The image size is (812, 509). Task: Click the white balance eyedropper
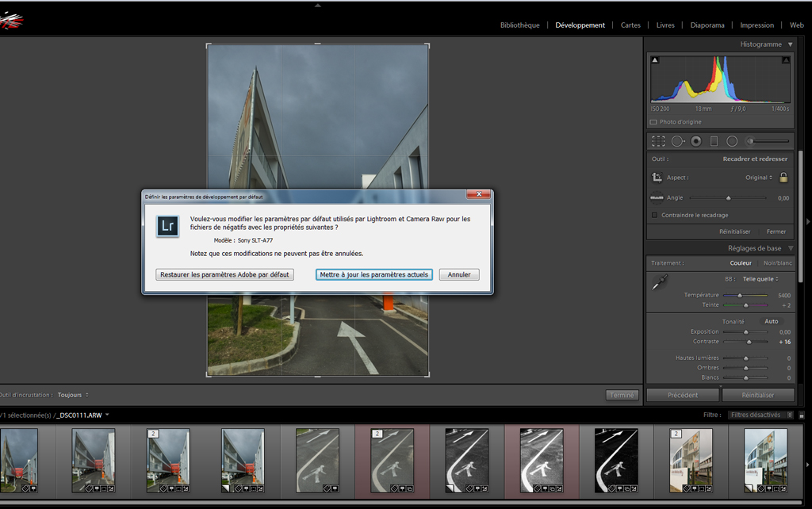coord(659,282)
